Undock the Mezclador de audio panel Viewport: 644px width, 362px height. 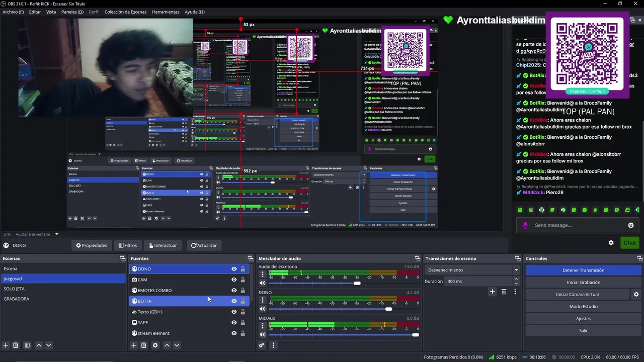click(417, 258)
